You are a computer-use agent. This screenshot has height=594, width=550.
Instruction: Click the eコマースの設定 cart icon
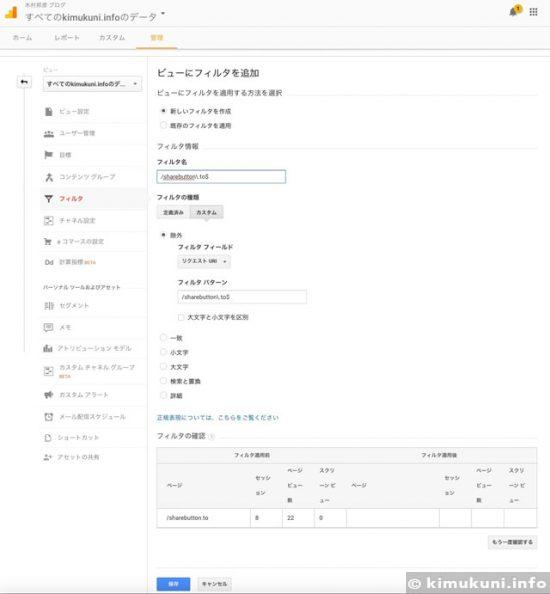[48, 241]
